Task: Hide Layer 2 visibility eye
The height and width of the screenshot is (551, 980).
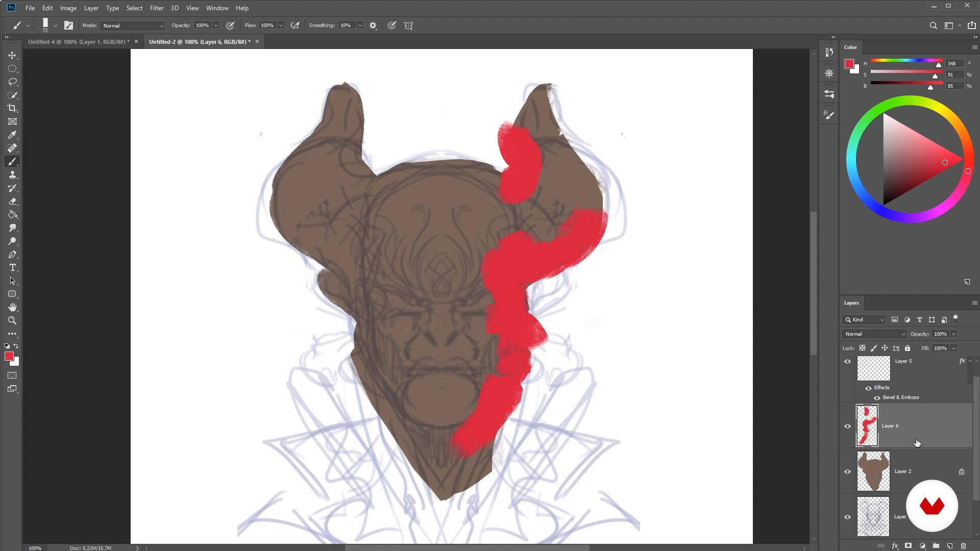Action: [x=847, y=471]
